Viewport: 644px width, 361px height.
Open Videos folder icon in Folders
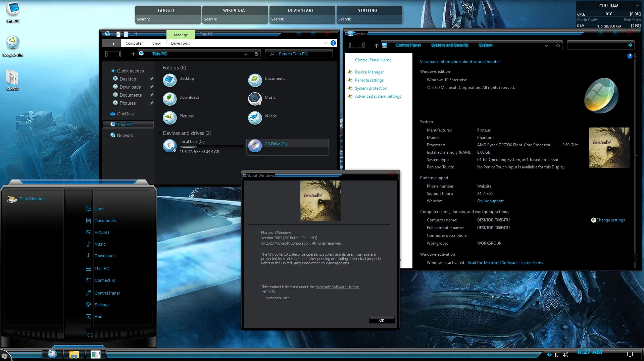point(255,118)
